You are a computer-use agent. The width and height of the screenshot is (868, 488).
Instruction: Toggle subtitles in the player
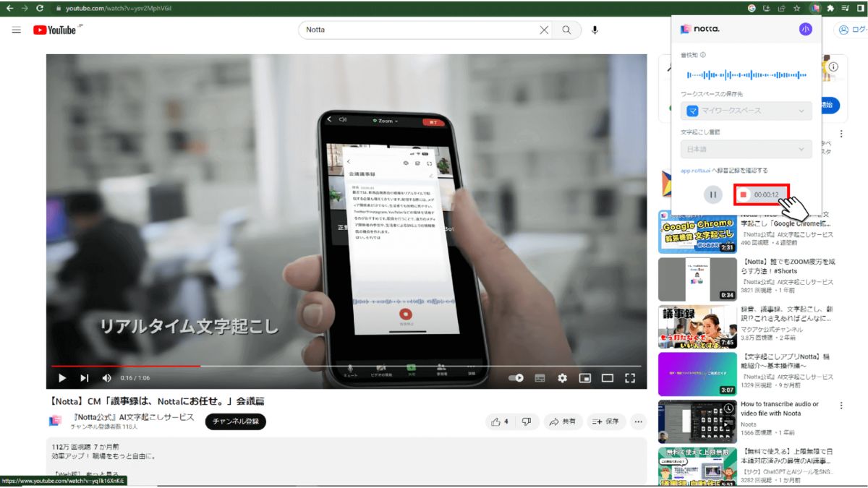(540, 377)
